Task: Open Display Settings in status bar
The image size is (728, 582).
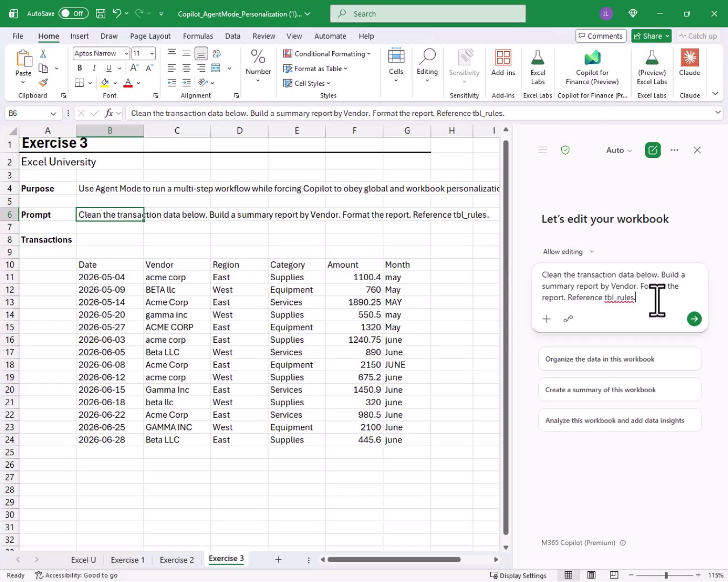Action: 518,576
